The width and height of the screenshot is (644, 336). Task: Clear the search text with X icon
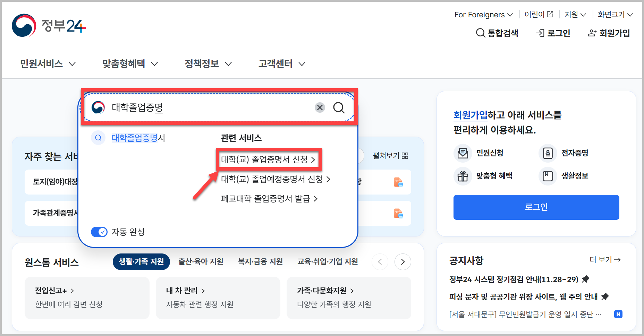320,108
